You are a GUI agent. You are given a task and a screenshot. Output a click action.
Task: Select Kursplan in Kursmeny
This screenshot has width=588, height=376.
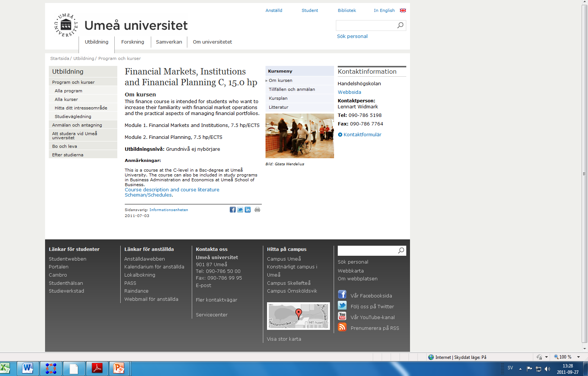[x=299, y=98]
